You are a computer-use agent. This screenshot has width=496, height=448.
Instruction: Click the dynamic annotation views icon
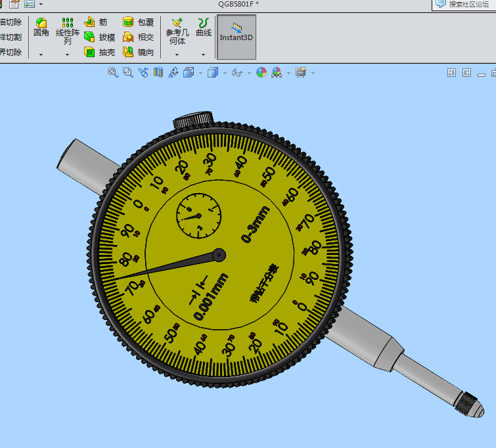click(x=173, y=72)
